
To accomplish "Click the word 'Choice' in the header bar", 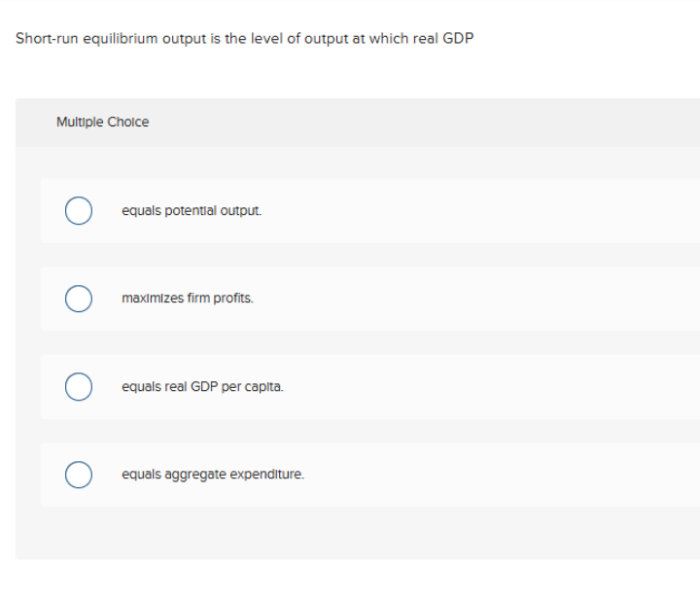I will 130,123.
